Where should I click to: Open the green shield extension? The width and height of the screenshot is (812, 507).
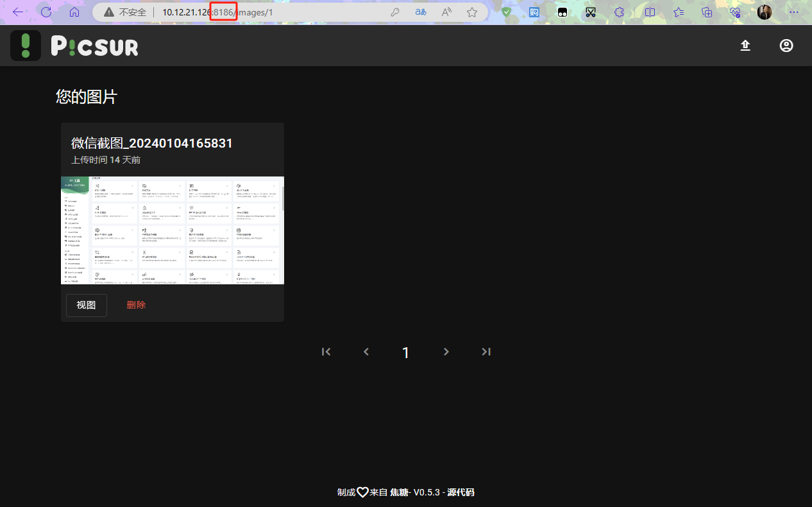point(507,12)
